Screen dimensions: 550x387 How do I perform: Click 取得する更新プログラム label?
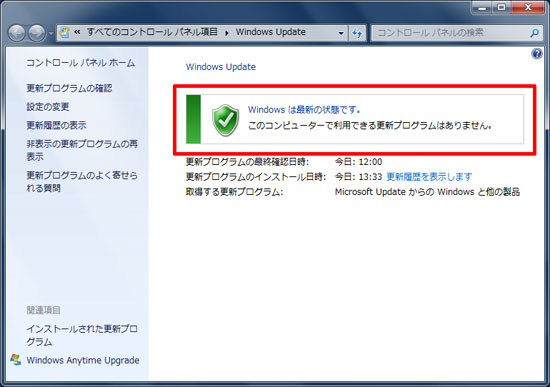pos(234,192)
